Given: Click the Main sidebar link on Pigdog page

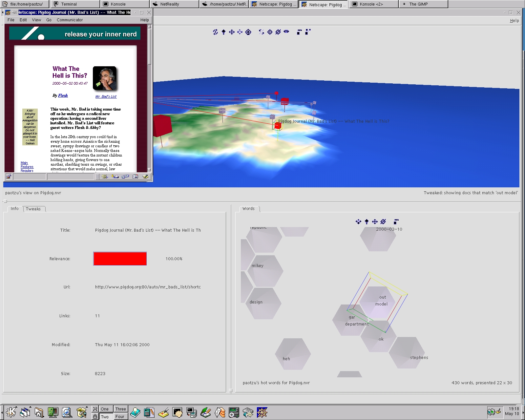Looking at the screenshot, I should click(24, 163).
